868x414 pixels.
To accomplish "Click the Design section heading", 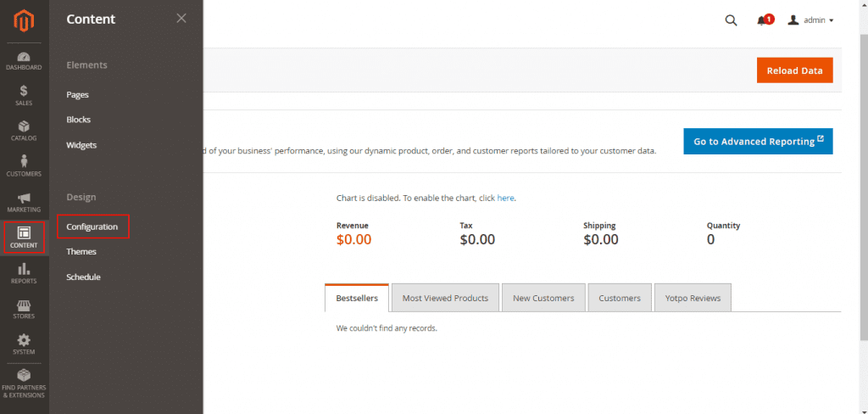I will (x=81, y=198).
